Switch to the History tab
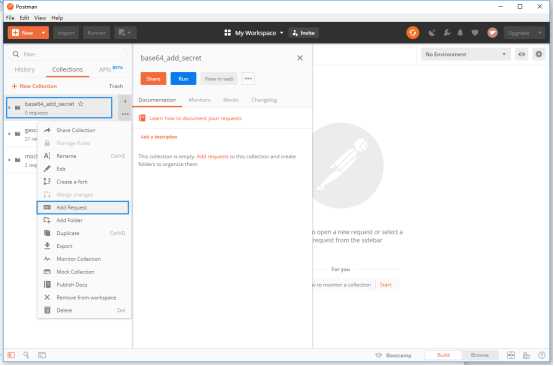Screen dimensions: 554x366 (25, 69)
